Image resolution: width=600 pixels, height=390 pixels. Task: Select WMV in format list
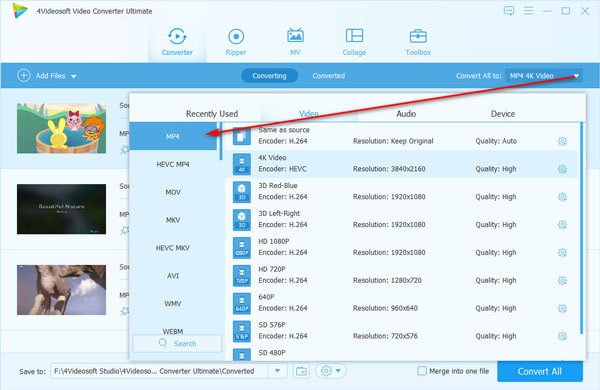(173, 304)
